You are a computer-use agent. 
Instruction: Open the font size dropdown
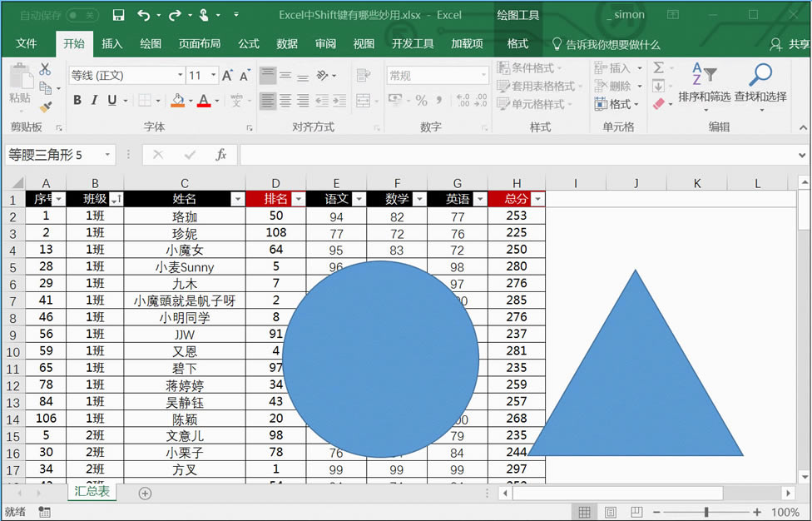point(213,76)
